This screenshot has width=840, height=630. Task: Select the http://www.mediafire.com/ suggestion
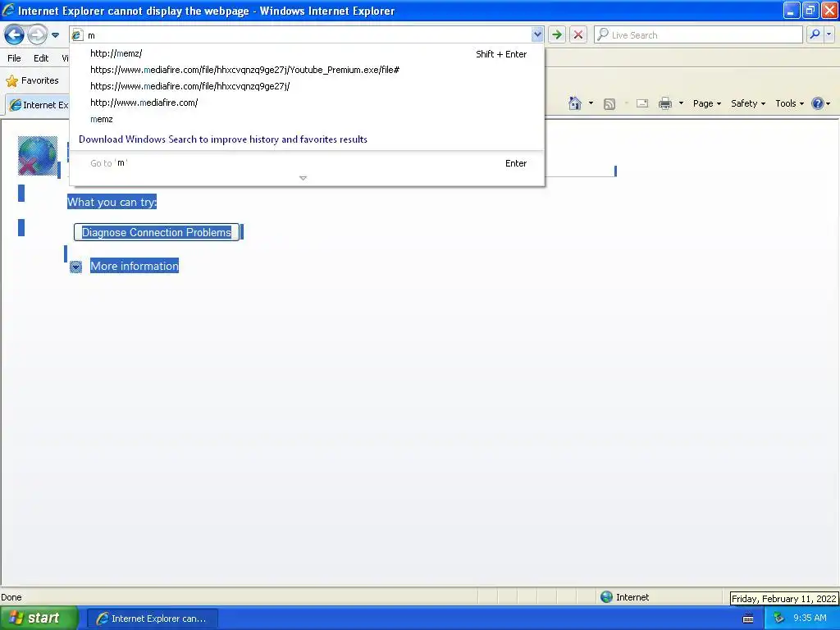pyautogui.click(x=307, y=103)
